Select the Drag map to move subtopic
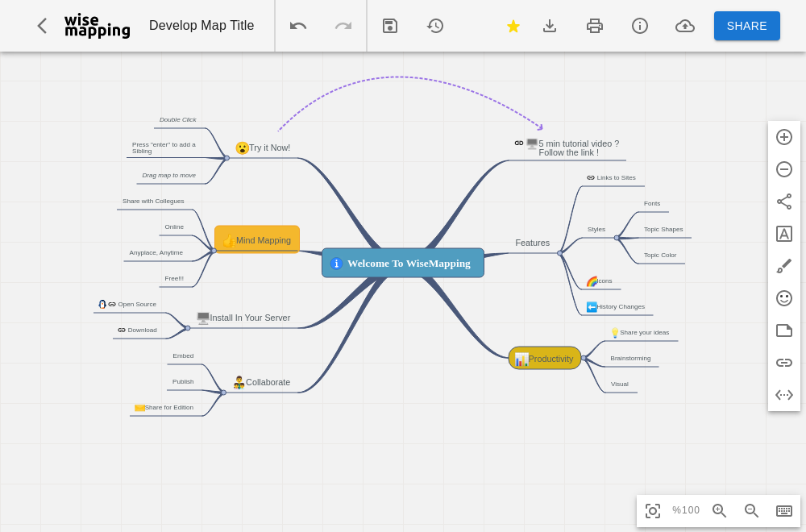 pos(169,175)
